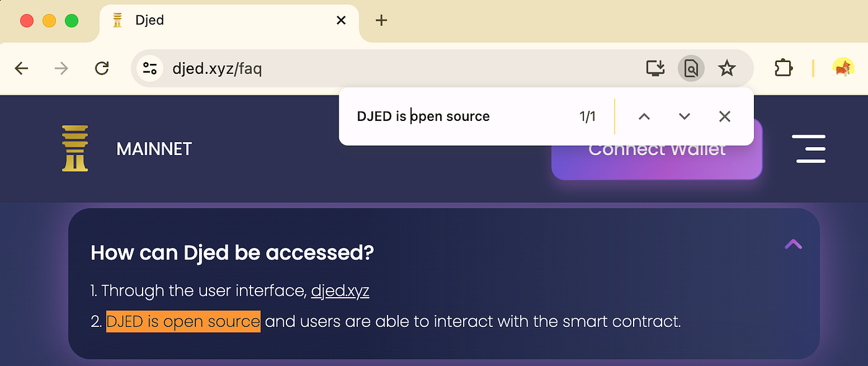Open a new browser tab

click(381, 20)
